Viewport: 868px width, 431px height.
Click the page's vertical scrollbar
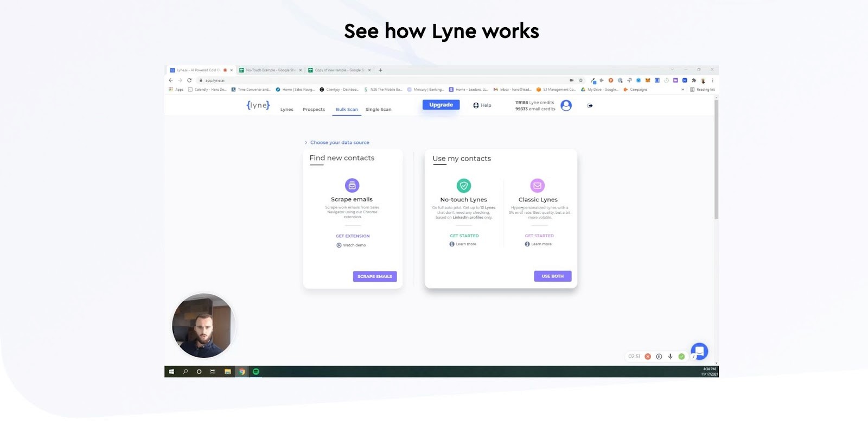716,159
